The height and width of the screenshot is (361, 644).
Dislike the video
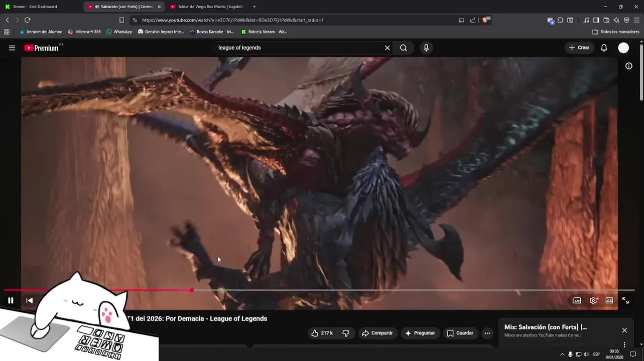(346, 333)
